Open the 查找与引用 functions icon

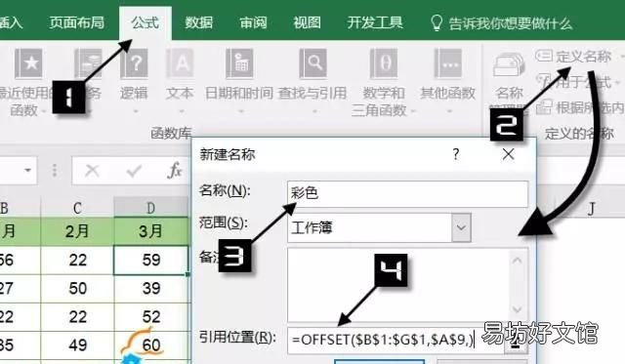(x=312, y=63)
